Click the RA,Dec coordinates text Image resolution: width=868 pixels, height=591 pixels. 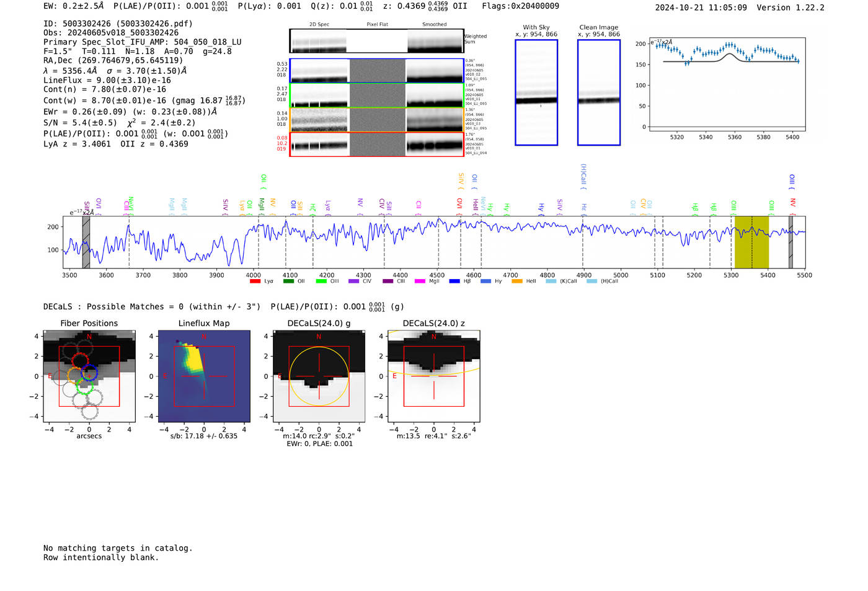113,61
